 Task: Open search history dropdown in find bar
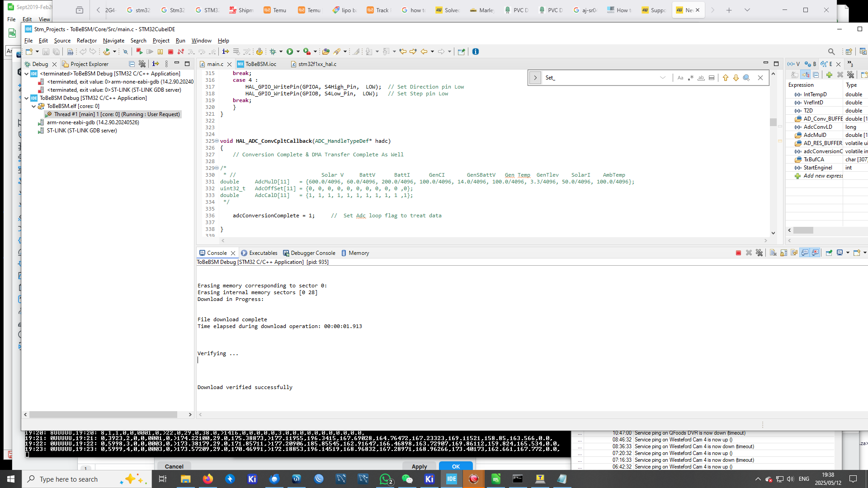pos(663,77)
